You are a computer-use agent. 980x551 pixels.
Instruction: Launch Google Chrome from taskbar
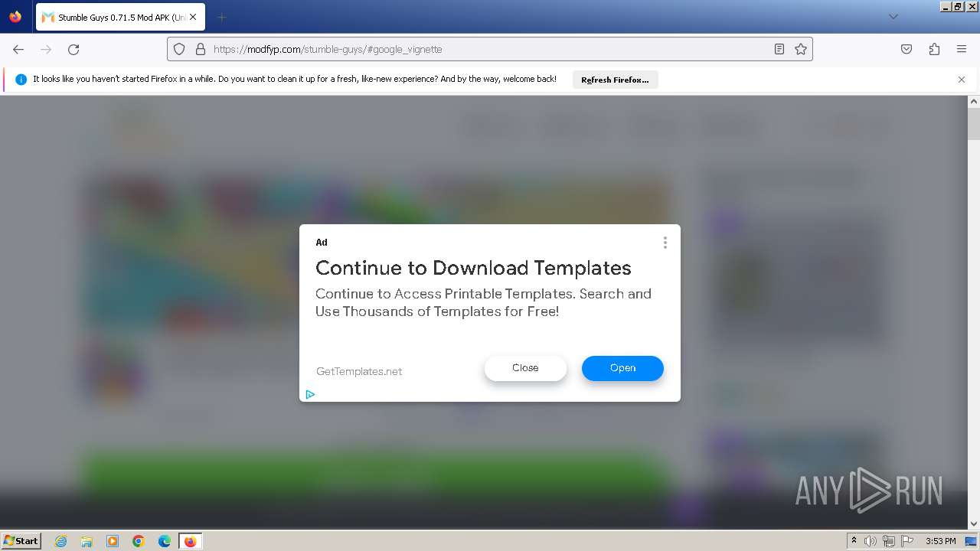[139, 541]
